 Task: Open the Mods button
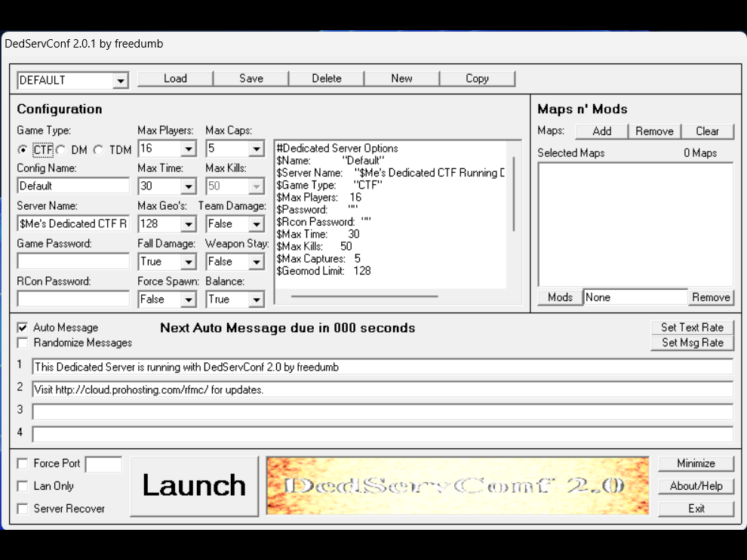(560, 297)
